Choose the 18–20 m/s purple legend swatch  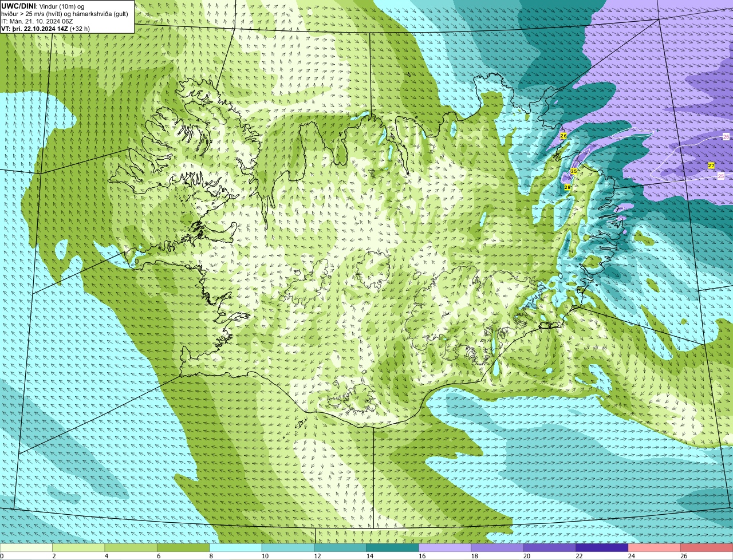(x=498, y=547)
